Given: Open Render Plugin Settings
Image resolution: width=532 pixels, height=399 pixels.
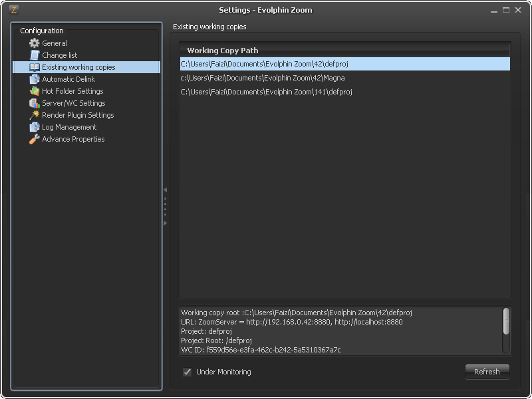Looking at the screenshot, I should (x=78, y=115).
